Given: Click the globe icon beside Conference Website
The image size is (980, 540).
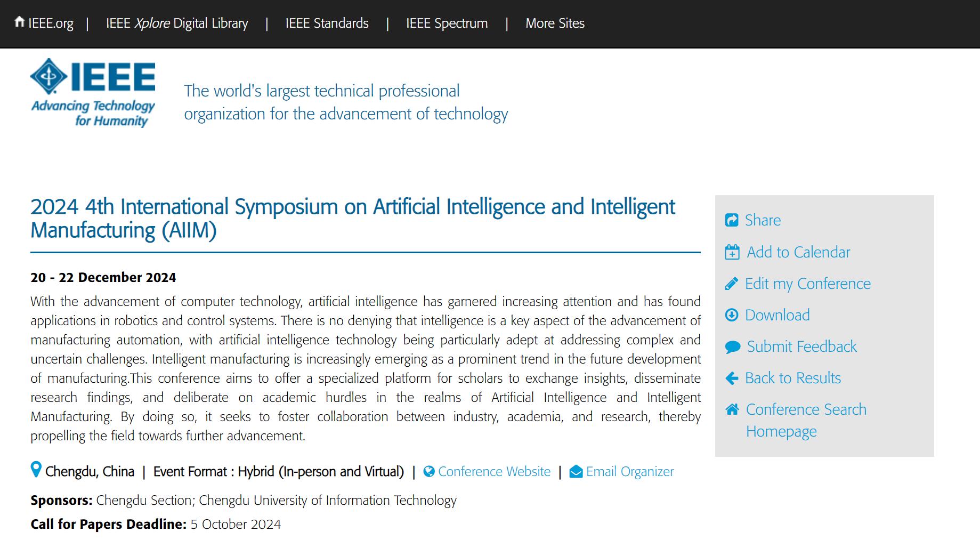Looking at the screenshot, I should 429,472.
